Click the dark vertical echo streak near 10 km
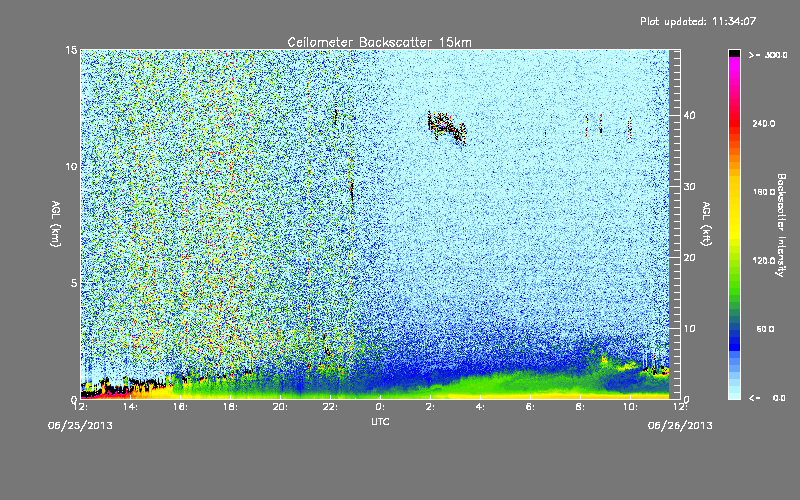 352,189
